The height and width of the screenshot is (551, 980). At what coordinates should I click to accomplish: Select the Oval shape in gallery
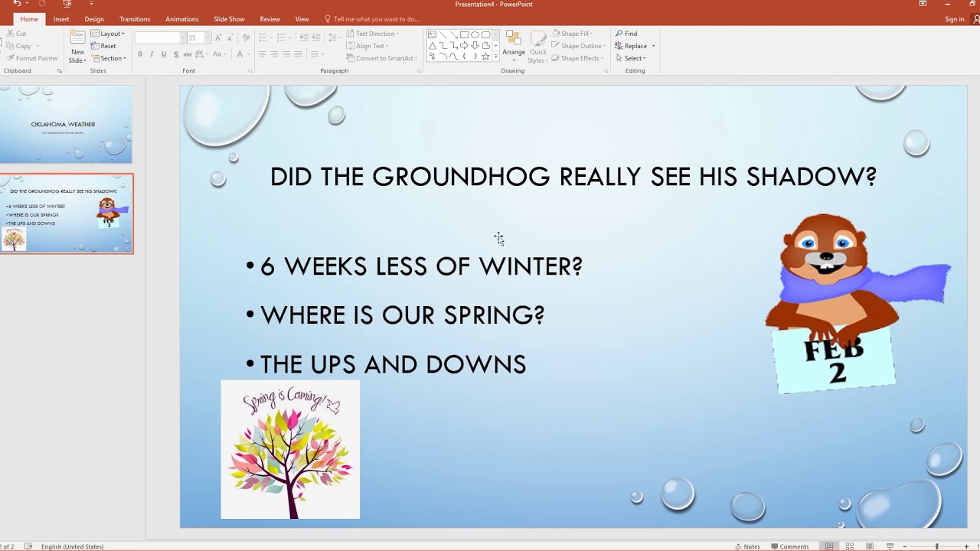475,34
